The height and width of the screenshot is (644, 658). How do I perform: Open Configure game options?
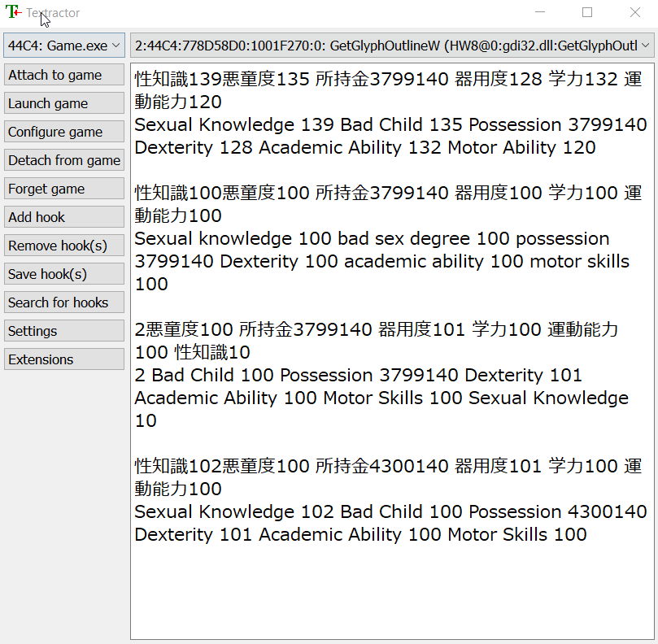[x=63, y=132]
